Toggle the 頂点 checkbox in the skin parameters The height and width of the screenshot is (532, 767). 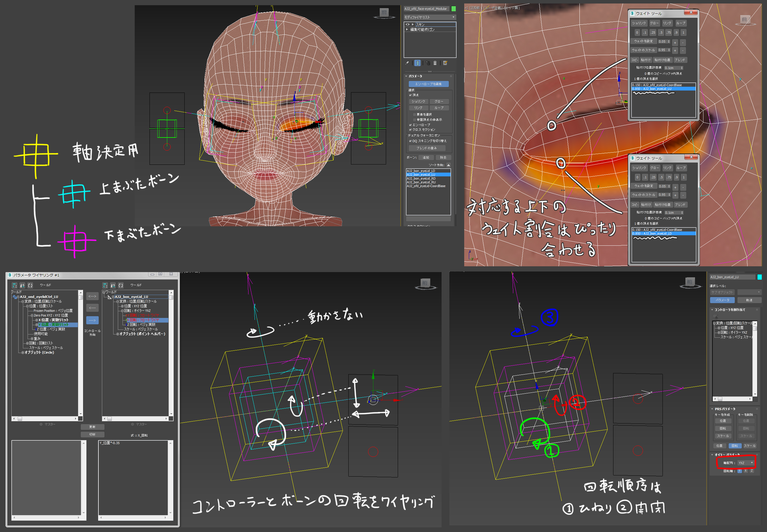(410, 95)
